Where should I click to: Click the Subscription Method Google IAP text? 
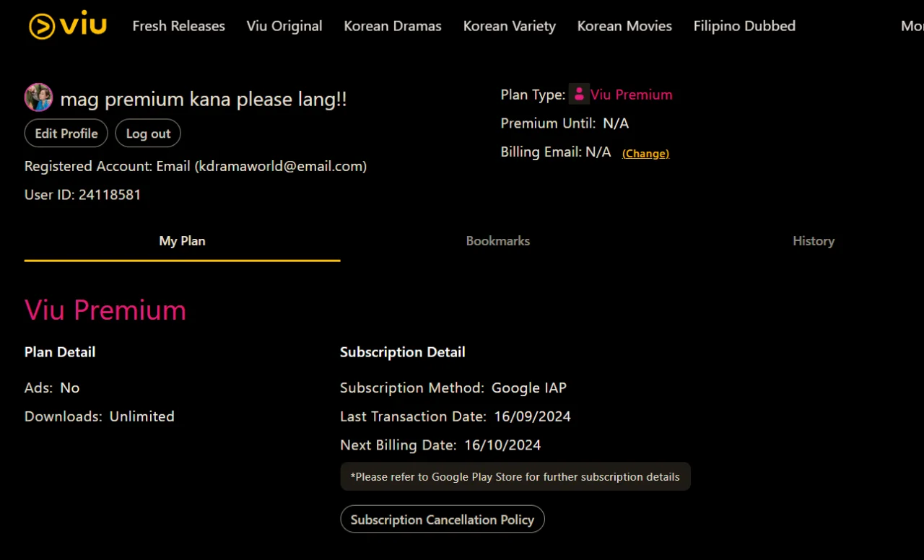click(x=453, y=388)
